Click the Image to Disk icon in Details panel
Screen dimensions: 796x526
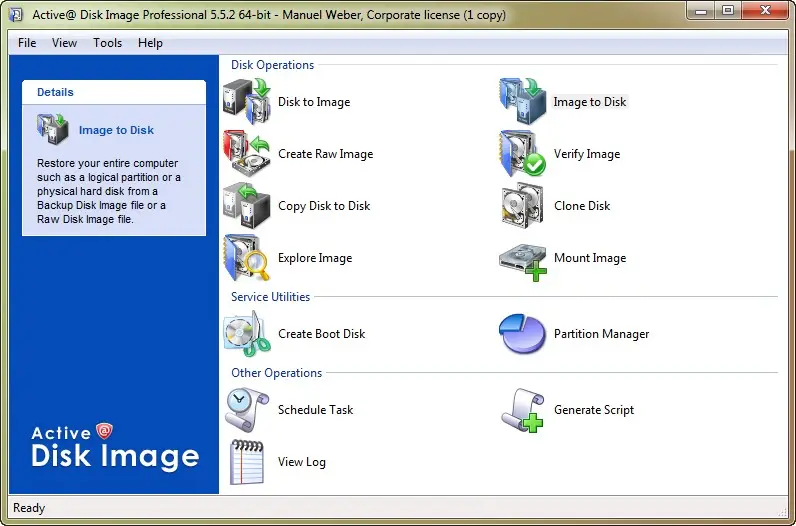coord(53,129)
